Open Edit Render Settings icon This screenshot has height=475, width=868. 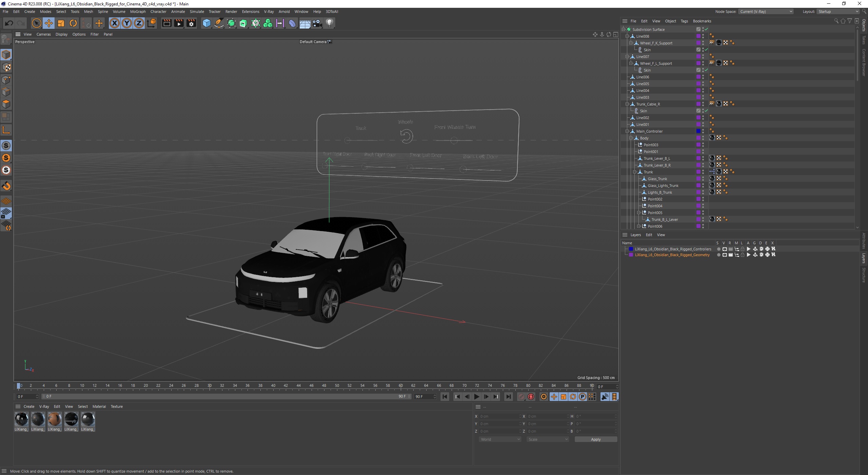(x=191, y=23)
